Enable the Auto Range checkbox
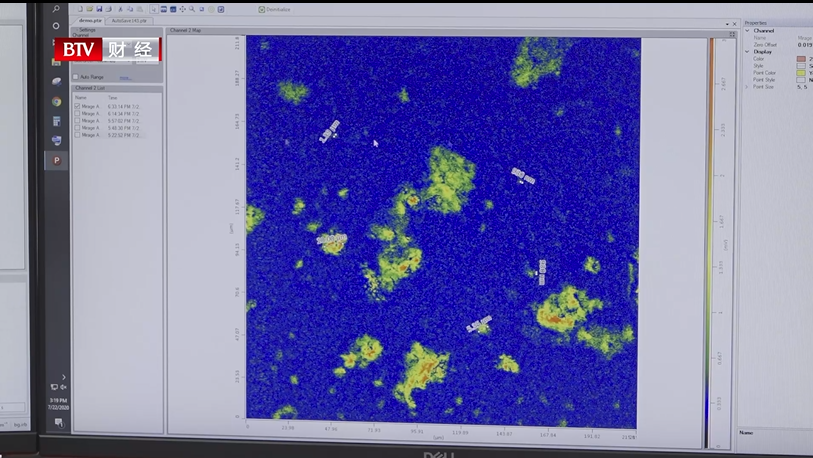Screen dimensions: 813x458 click(77, 77)
